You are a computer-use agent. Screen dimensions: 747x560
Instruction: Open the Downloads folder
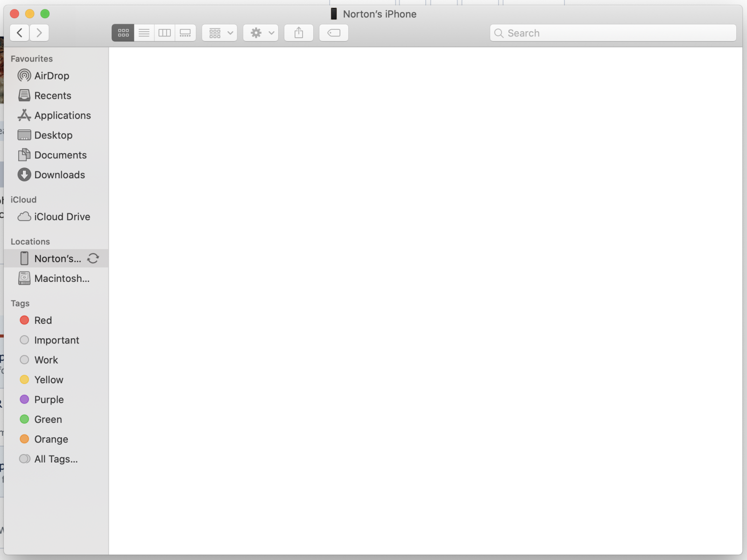click(56, 175)
